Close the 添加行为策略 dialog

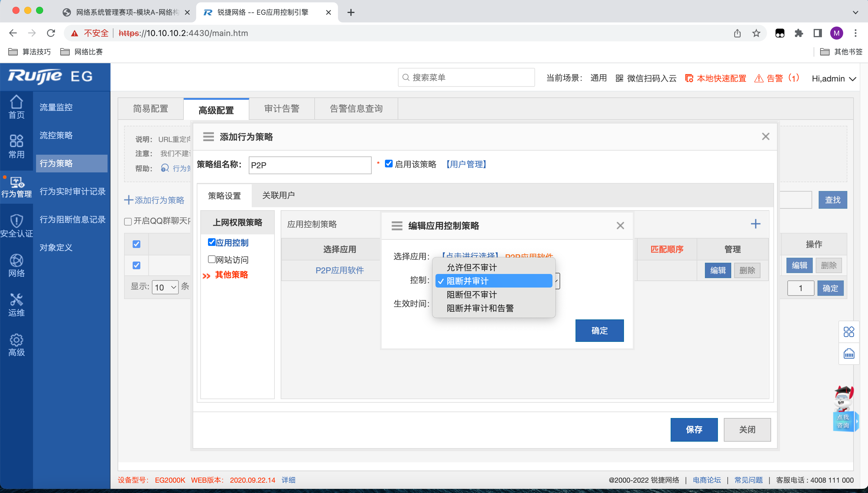(x=766, y=136)
